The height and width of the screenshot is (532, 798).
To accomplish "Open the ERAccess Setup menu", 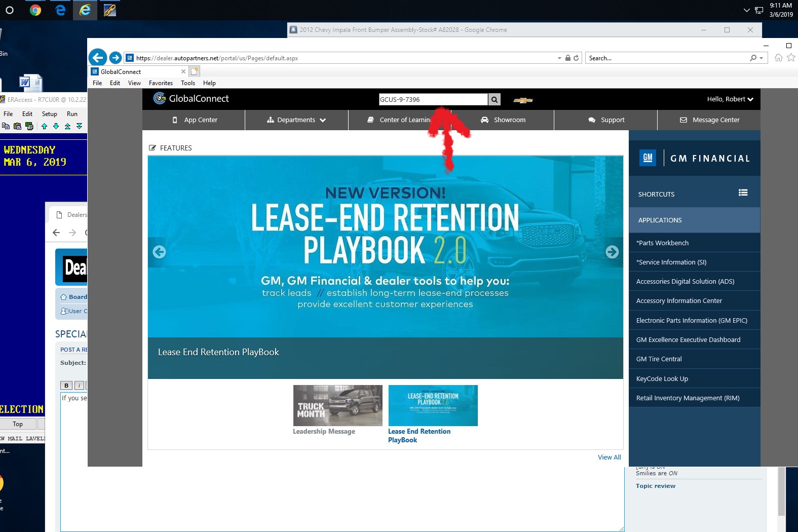I will (50, 114).
